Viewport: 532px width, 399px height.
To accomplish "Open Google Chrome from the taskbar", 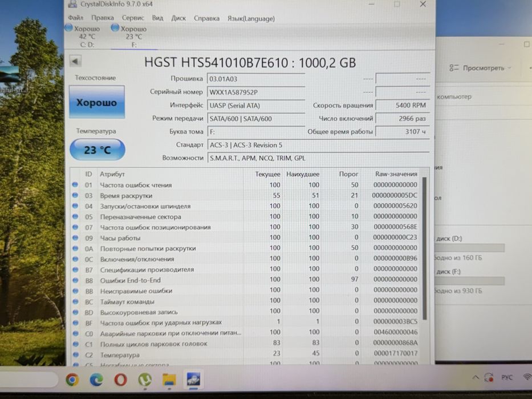I will pyautogui.click(x=72, y=379).
